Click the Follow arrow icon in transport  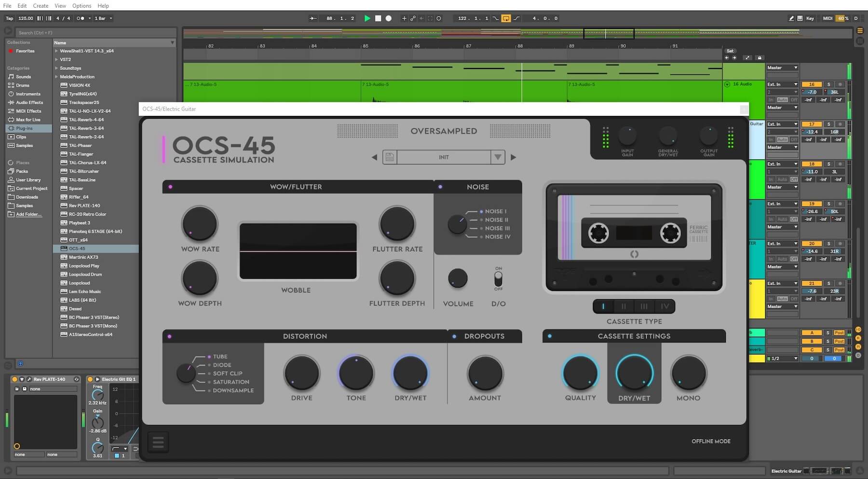[313, 18]
